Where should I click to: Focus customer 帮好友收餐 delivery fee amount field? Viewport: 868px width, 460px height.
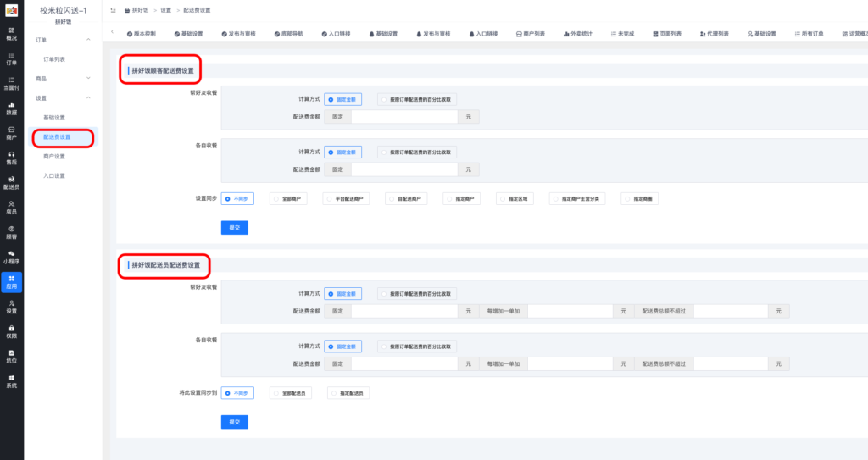404,117
